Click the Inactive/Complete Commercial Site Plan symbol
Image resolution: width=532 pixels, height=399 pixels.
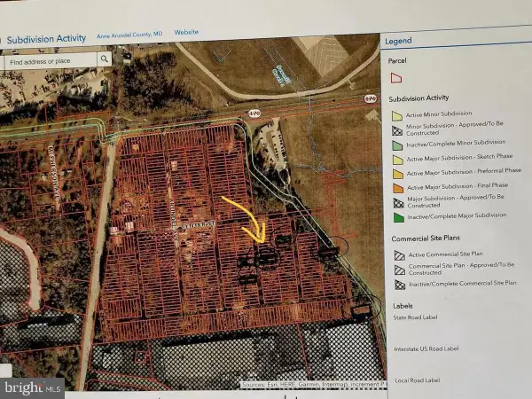click(x=398, y=285)
